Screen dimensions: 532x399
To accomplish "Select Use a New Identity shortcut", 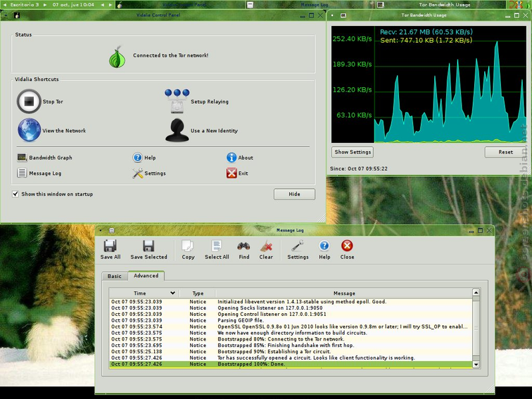I will [x=201, y=130].
